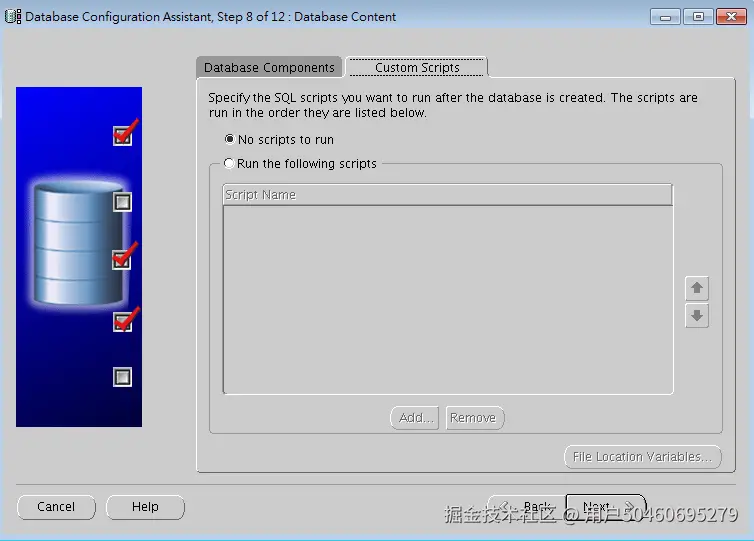The image size is (754, 541).
Task: Click the move script down arrow
Action: click(697, 316)
